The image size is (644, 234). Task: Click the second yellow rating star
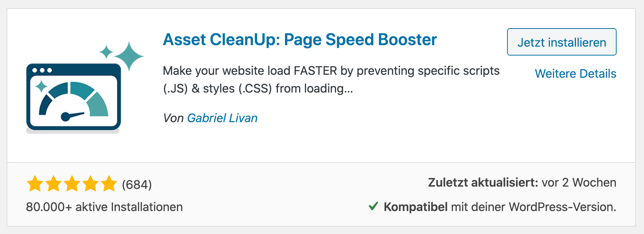click(53, 184)
